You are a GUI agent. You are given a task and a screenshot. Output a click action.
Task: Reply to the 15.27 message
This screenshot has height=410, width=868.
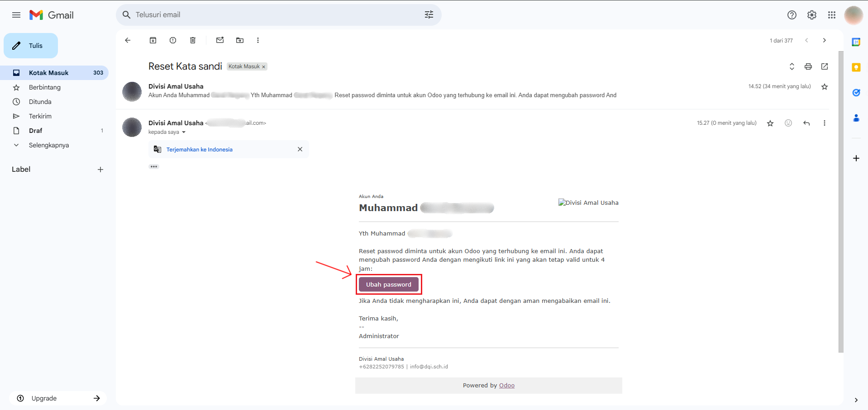(x=806, y=123)
